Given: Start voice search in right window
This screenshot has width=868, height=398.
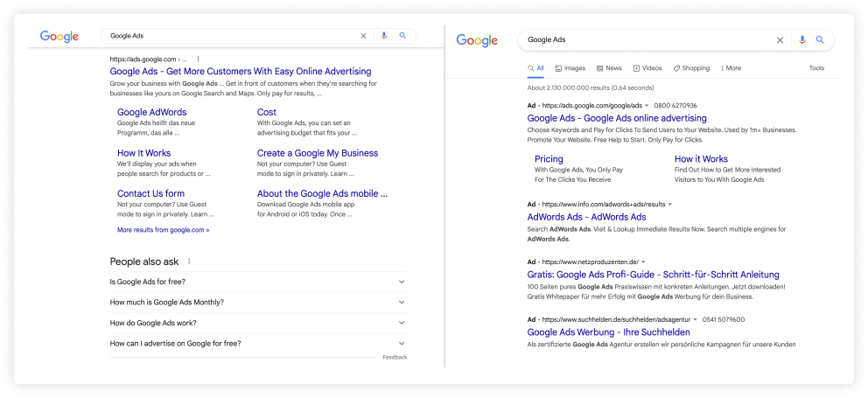Looking at the screenshot, I should (x=802, y=40).
